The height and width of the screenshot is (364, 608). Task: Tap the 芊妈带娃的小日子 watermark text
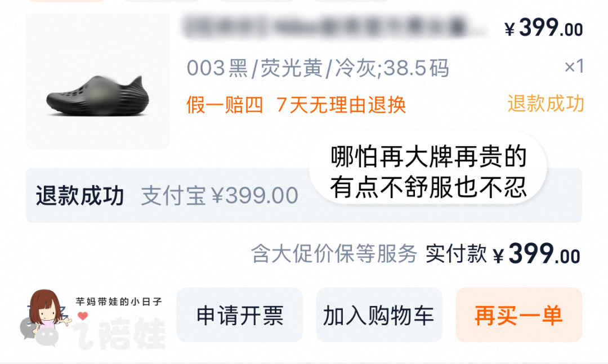coord(119,301)
